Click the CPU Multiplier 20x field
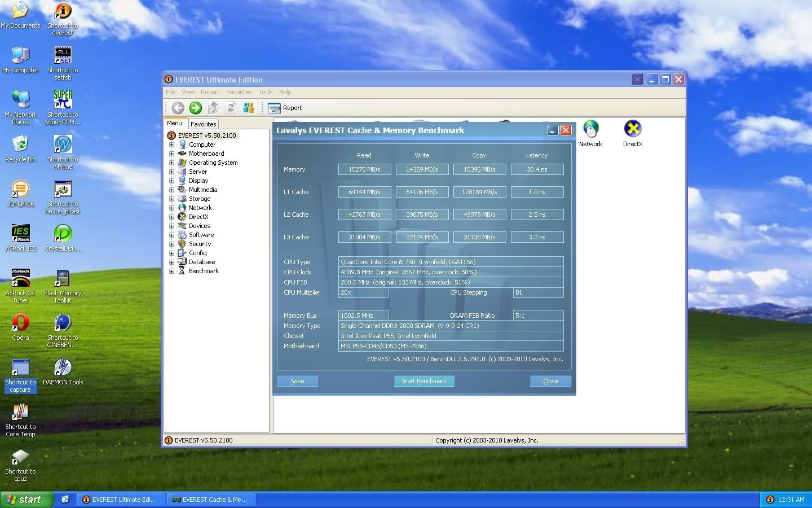Viewport: 812px width, 508px height. click(363, 292)
